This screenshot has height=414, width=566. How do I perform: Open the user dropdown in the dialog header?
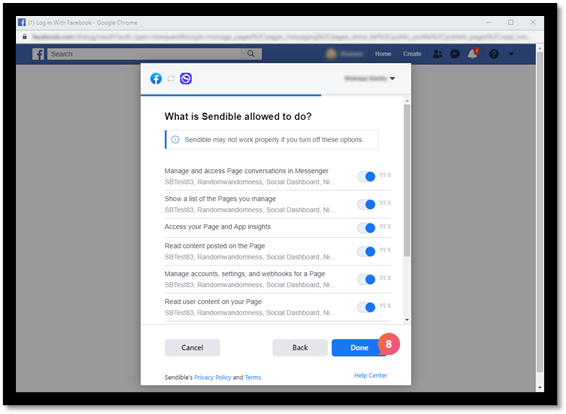click(x=370, y=78)
